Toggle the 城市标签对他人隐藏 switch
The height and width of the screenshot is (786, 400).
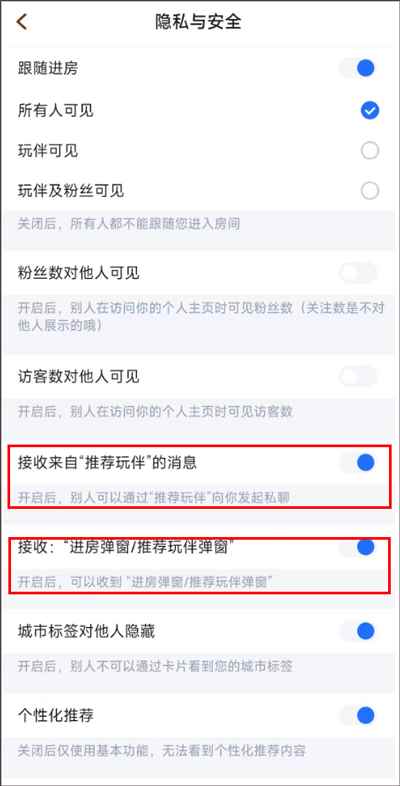coord(358,631)
